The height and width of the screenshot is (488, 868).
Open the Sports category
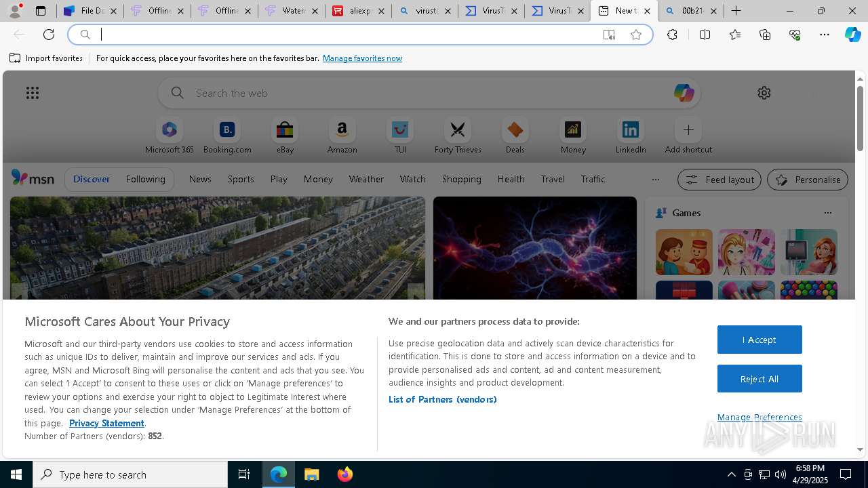241,179
